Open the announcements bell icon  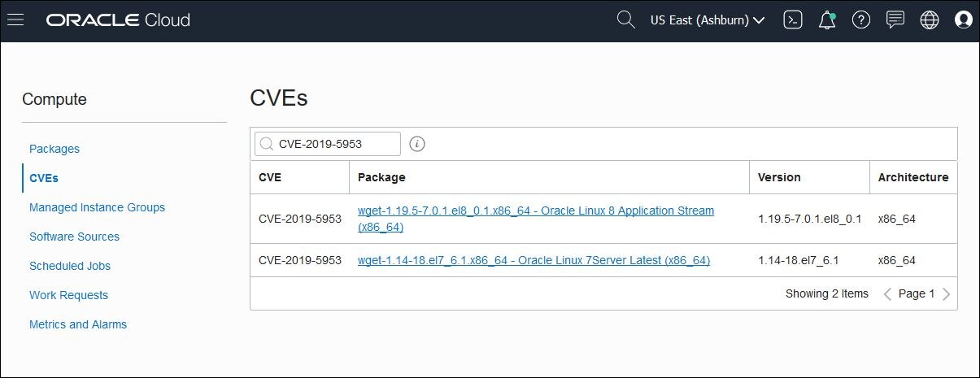[827, 20]
